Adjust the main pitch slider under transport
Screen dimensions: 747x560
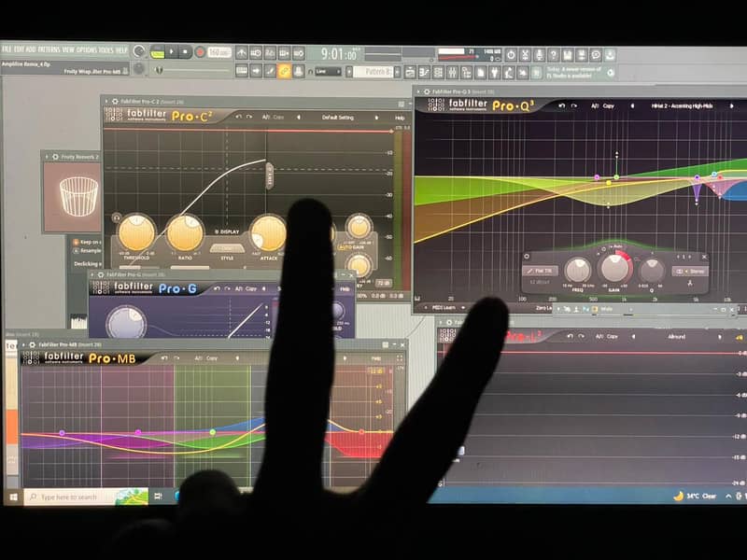[x=193, y=71]
